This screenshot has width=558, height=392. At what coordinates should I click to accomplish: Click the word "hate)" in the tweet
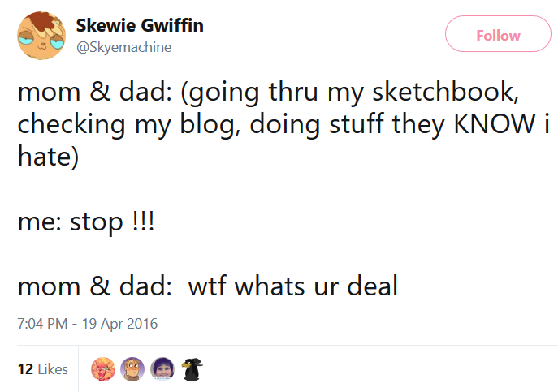coord(48,157)
